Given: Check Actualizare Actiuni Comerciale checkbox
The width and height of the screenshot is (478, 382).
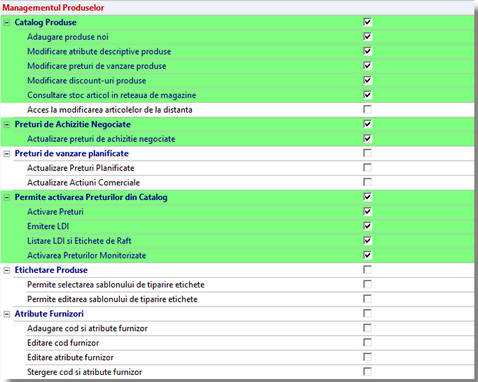Looking at the screenshot, I should click(367, 182).
